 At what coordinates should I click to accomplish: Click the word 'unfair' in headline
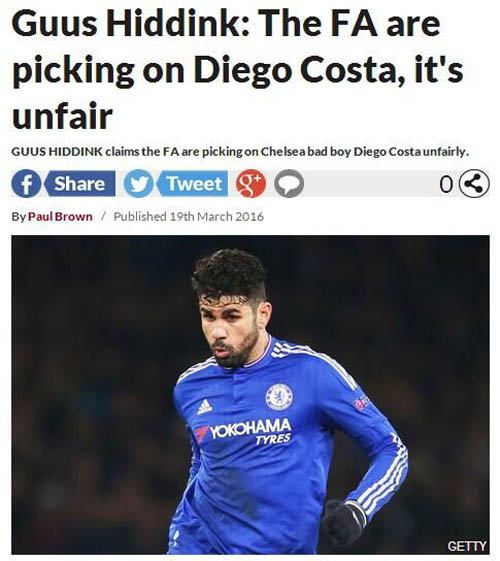click(63, 116)
